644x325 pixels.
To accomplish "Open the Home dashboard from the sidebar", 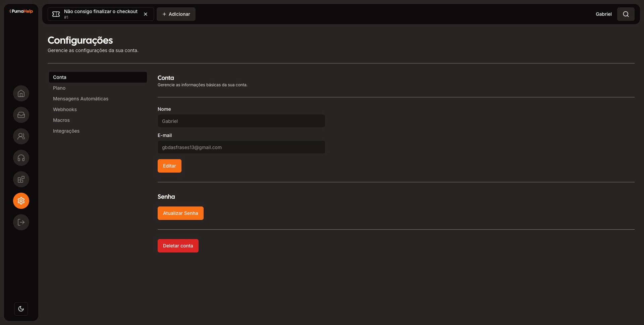I will (21, 93).
